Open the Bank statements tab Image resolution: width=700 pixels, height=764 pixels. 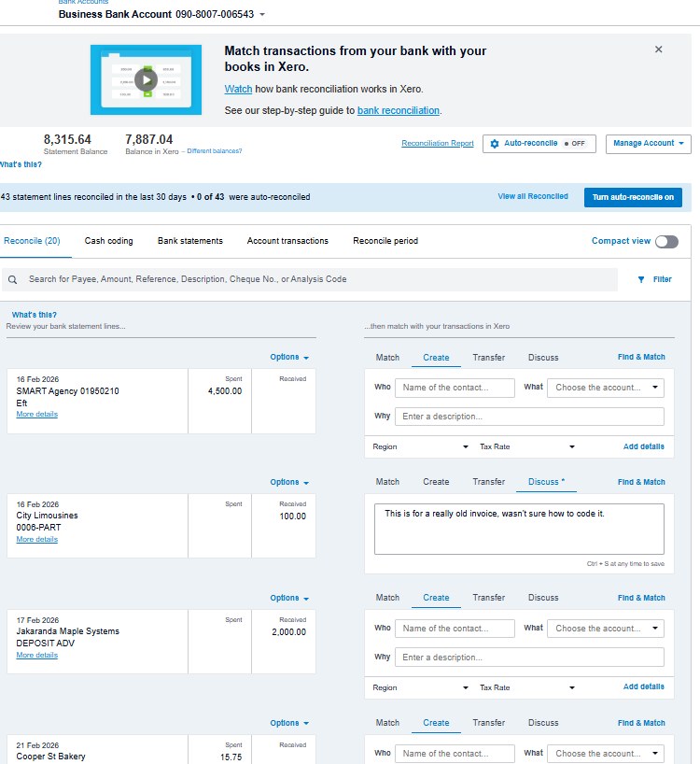pos(190,241)
